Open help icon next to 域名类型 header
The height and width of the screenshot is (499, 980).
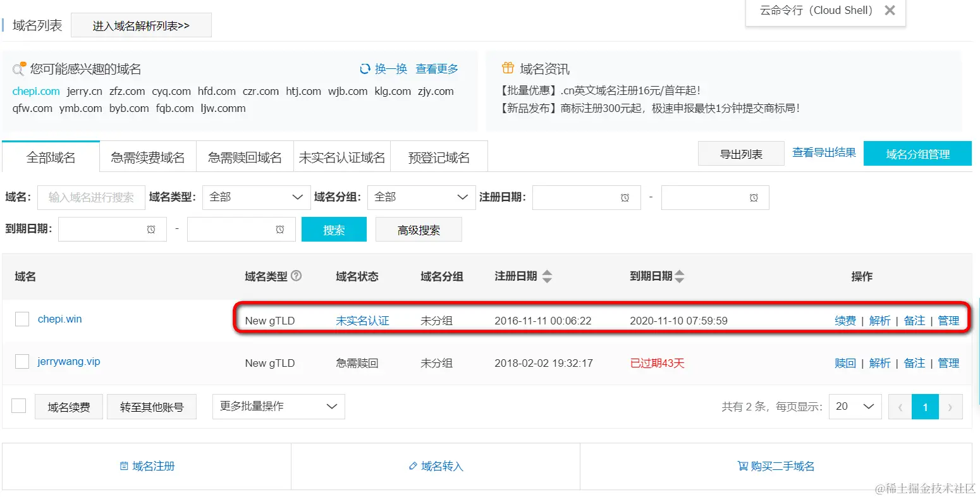tap(296, 276)
